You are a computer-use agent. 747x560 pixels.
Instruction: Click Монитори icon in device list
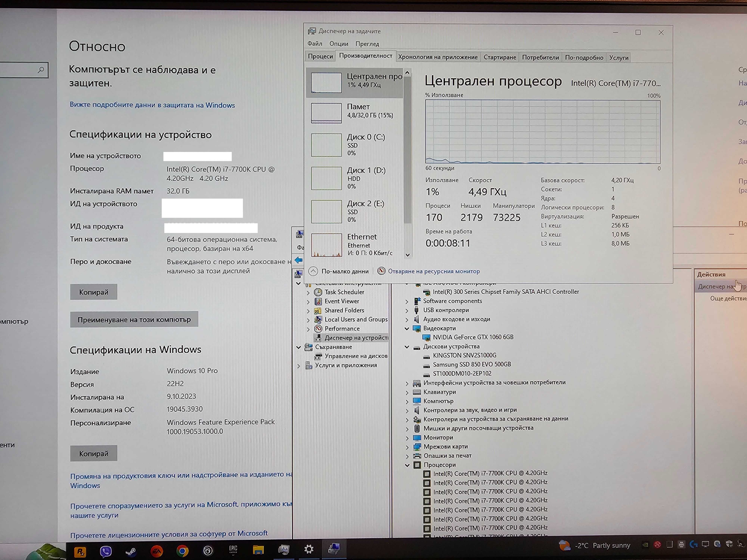(417, 438)
